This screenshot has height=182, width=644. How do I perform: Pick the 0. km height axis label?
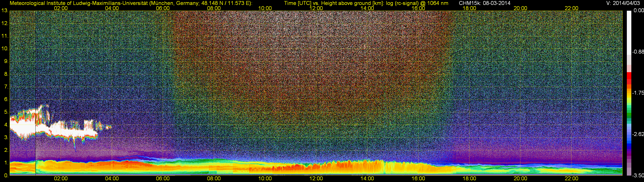click(6, 176)
